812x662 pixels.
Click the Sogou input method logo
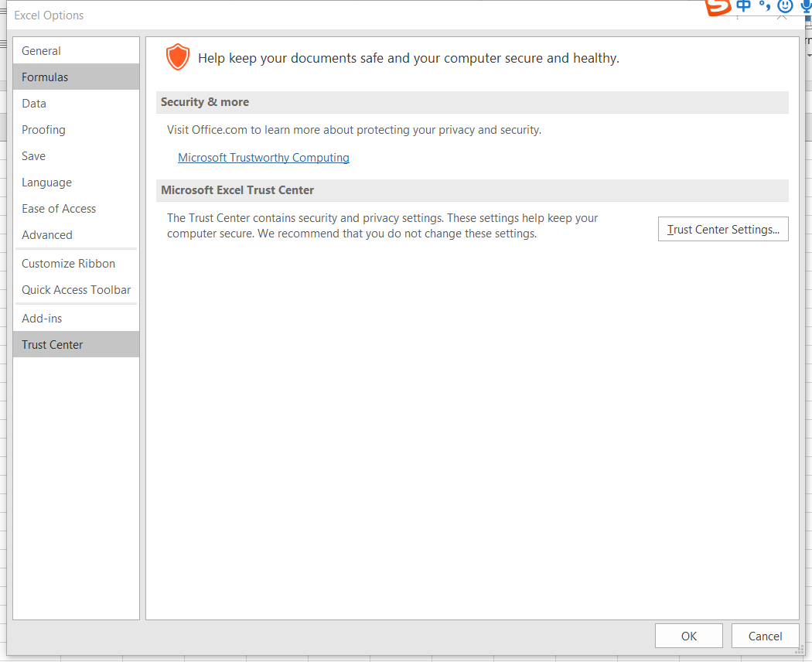(x=718, y=7)
